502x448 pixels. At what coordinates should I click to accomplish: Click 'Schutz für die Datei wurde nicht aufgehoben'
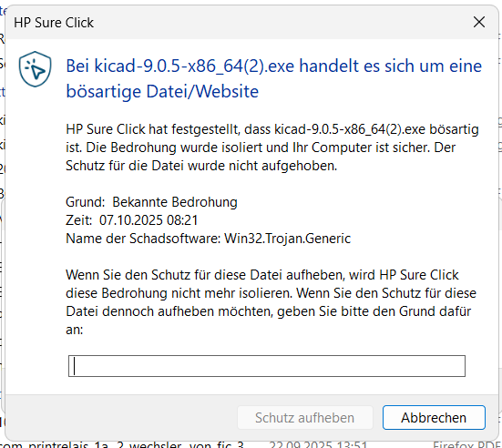tap(201, 166)
